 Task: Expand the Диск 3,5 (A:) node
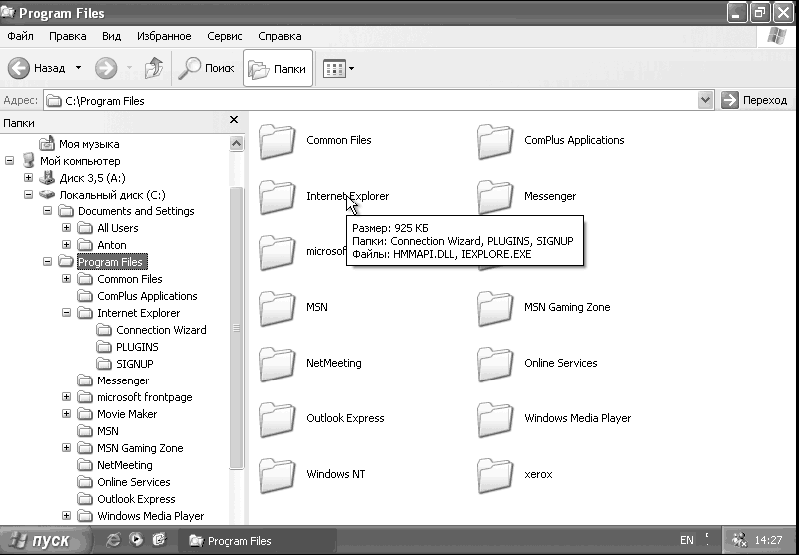point(29,177)
